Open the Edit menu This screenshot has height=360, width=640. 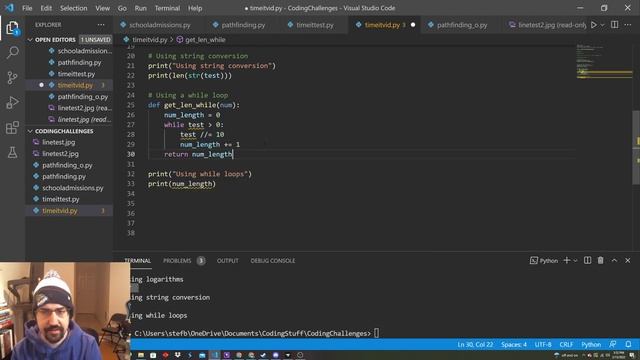click(46, 8)
